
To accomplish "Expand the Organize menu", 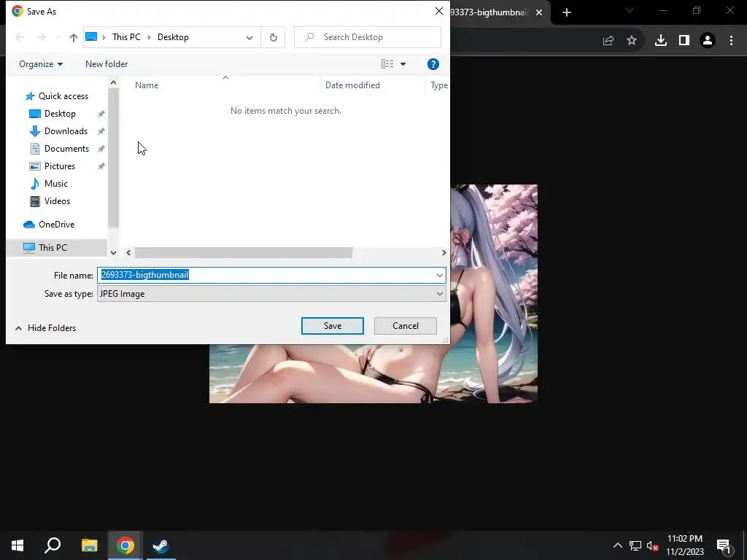I will coord(41,64).
